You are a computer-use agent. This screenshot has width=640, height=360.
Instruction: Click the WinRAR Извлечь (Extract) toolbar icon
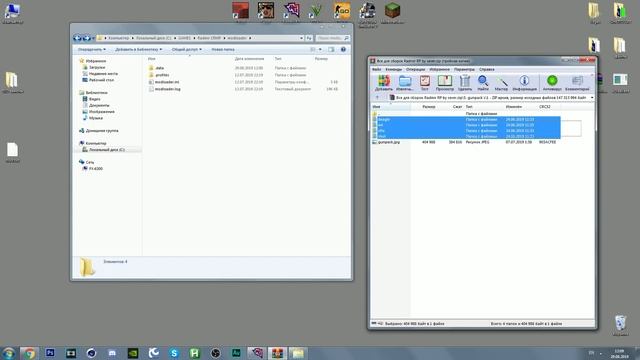click(x=404, y=83)
